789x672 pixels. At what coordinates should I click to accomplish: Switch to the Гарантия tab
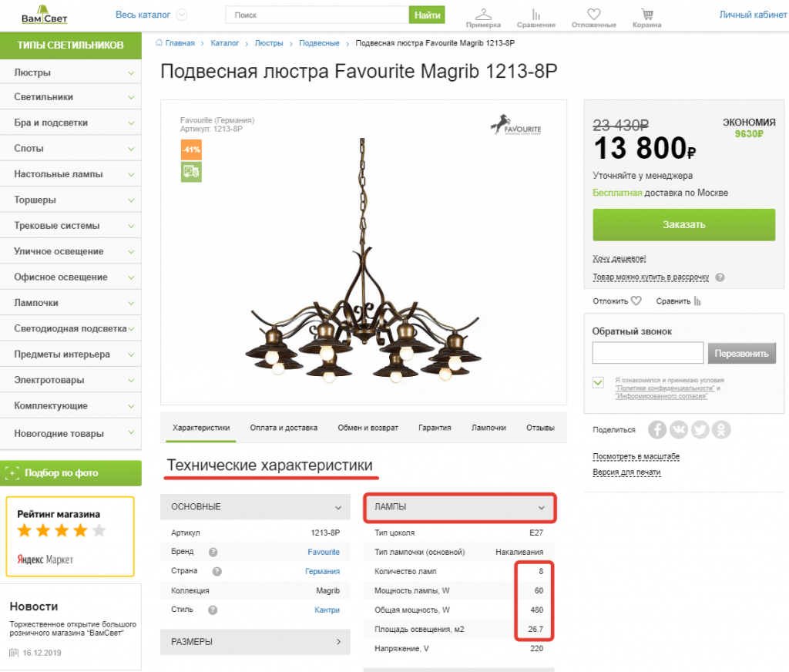(435, 428)
